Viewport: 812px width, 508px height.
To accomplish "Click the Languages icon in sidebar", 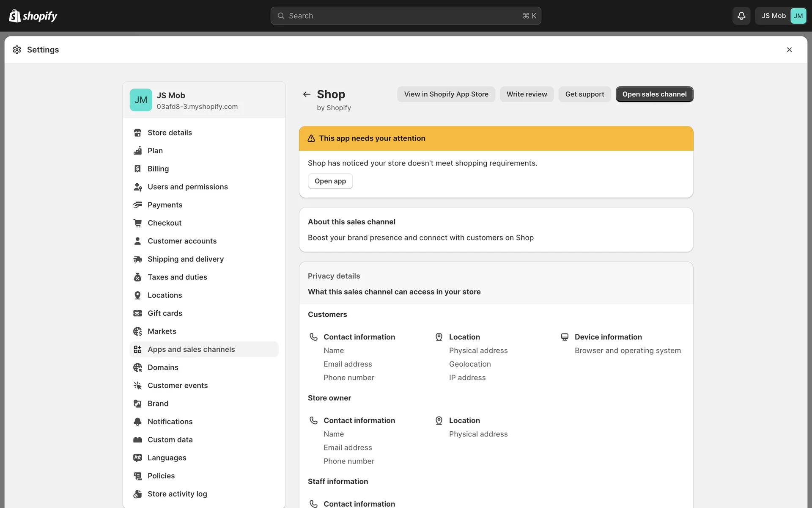I will [x=137, y=458].
